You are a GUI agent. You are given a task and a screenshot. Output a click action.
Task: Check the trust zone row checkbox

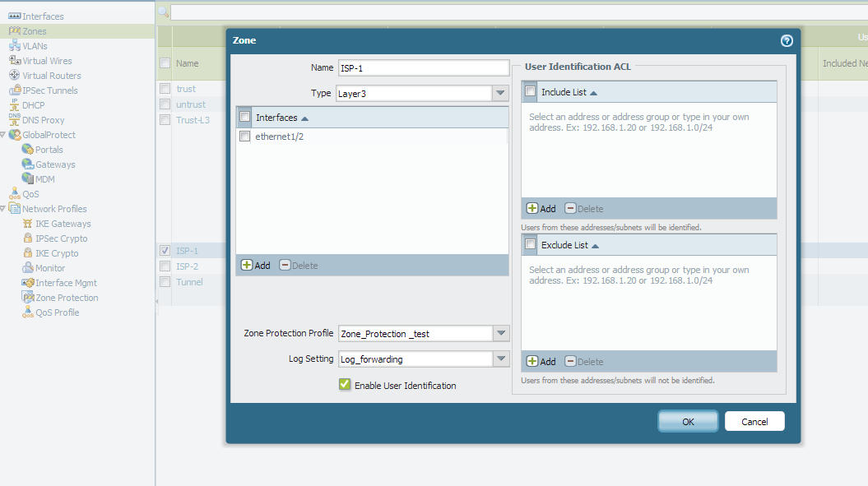coord(165,89)
